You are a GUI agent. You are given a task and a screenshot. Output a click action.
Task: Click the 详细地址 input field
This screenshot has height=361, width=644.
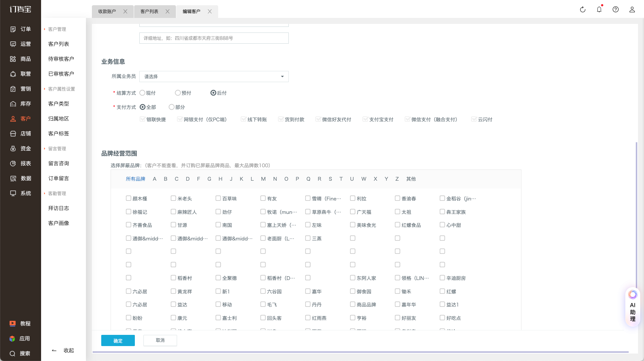click(x=214, y=38)
